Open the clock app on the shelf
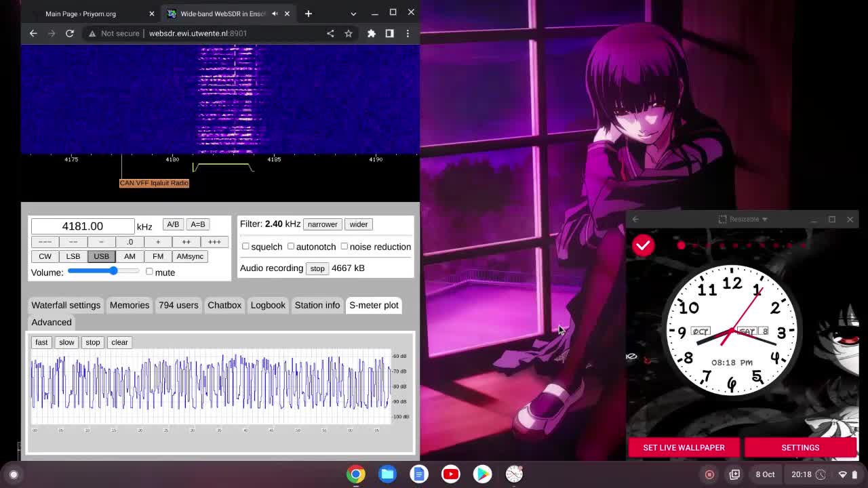The height and width of the screenshot is (488, 868). click(x=514, y=474)
